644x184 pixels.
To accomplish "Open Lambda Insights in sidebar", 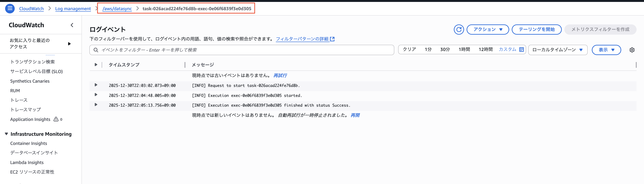I will coord(27,162).
